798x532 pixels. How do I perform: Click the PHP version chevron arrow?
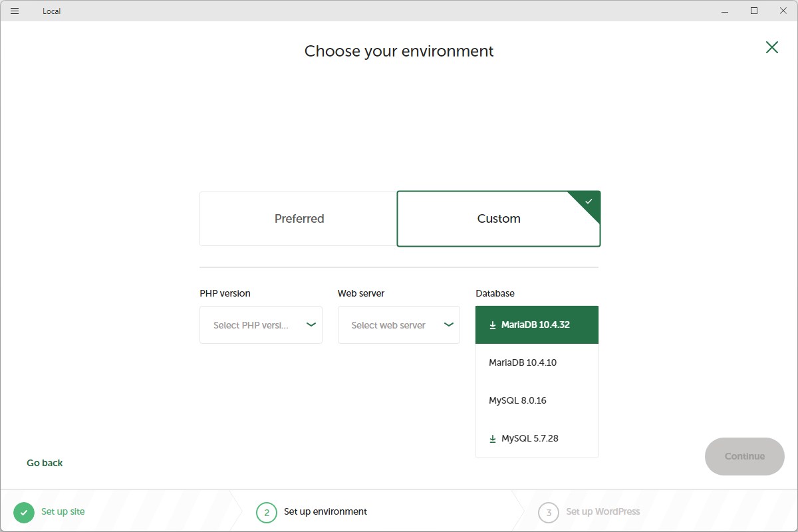311,325
